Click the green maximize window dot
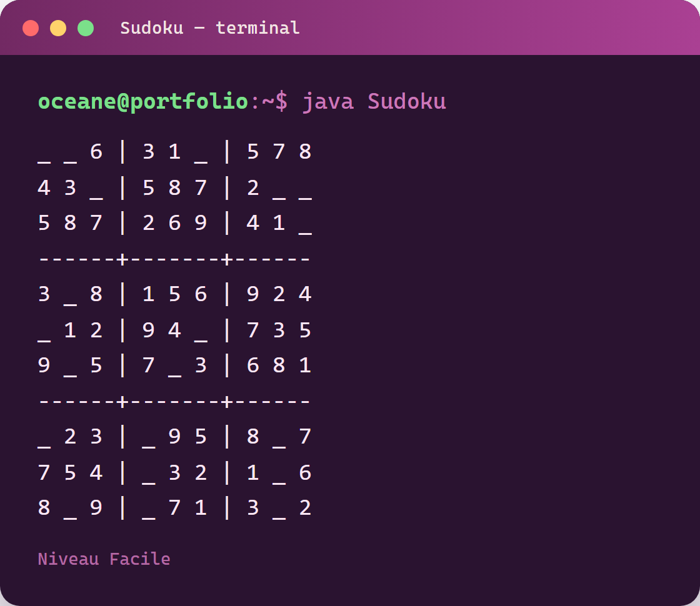Screen dimensions: 700x606 click(x=86, y=28)
